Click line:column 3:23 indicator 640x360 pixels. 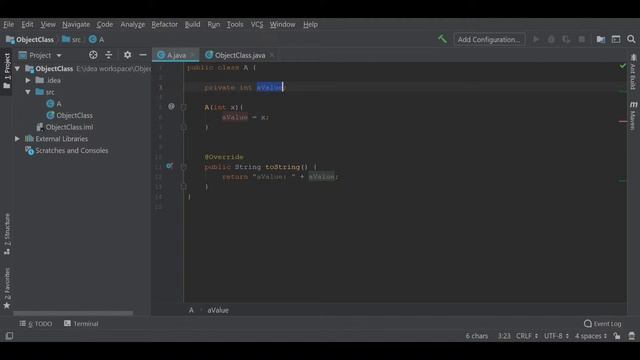tap(504, 336)
